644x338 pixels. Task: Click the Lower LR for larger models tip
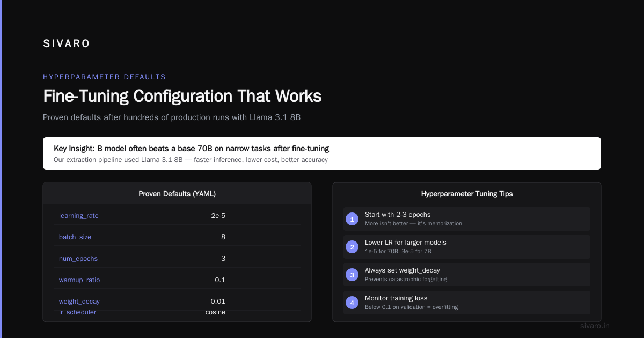[x=406, y=243]
